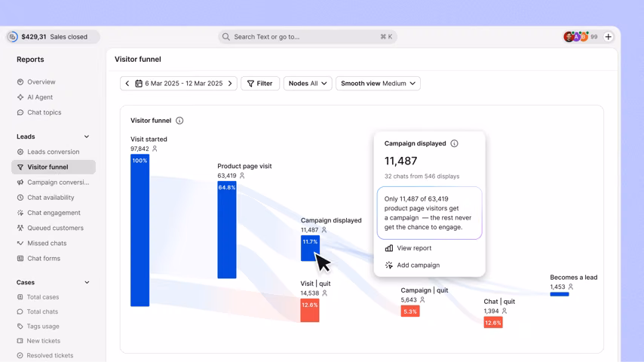This screenshot has width=644, height=362.
Task: Click the insight text about product page visitors
Action: [429, 213]
